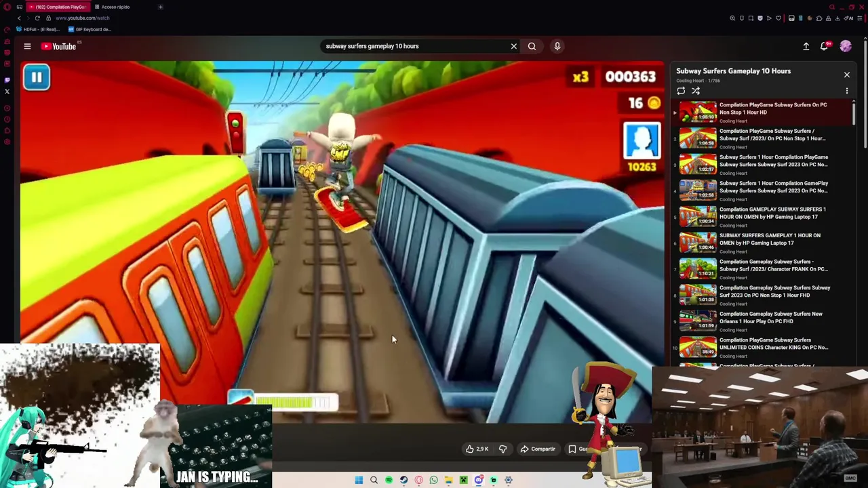Focus the YouTube search field
Image resolution: width=868 pixels, height=488 pixels.
tap(414, 46)
